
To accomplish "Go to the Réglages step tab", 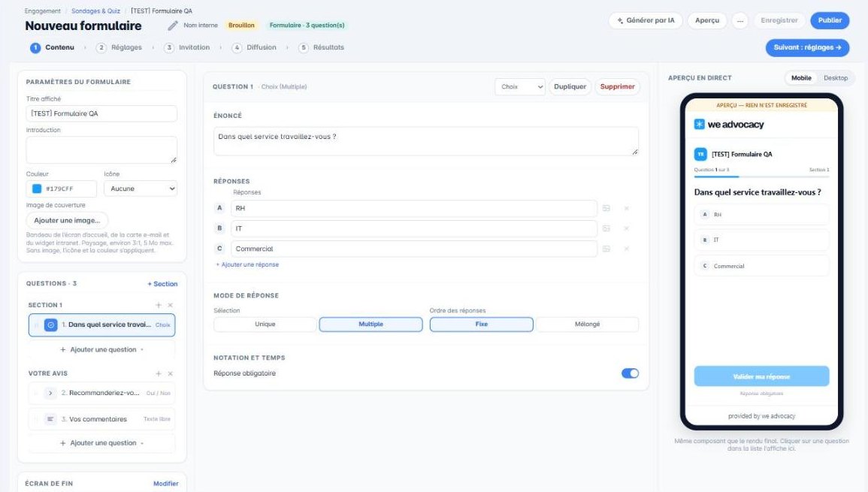I will pos(119,47).
